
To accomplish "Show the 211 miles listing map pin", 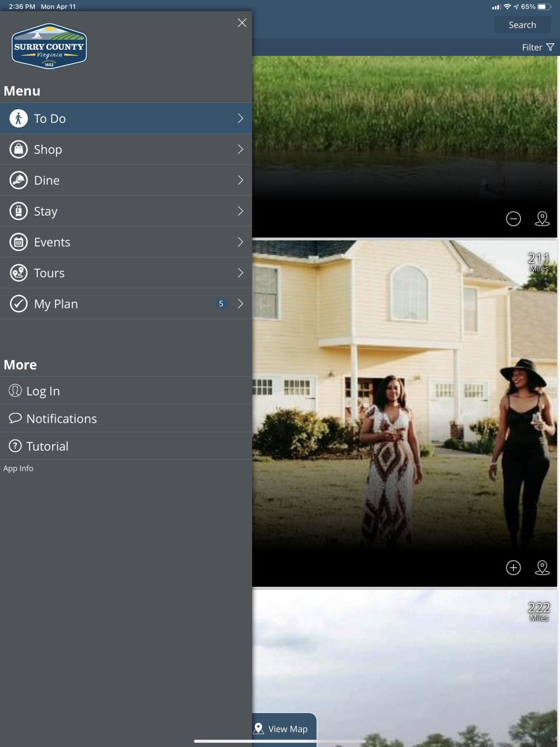I will [542, 567].
